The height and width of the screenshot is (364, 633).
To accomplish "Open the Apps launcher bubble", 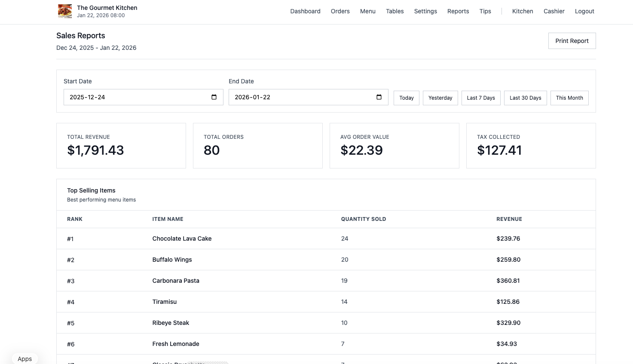I will [x=24, y=358].
